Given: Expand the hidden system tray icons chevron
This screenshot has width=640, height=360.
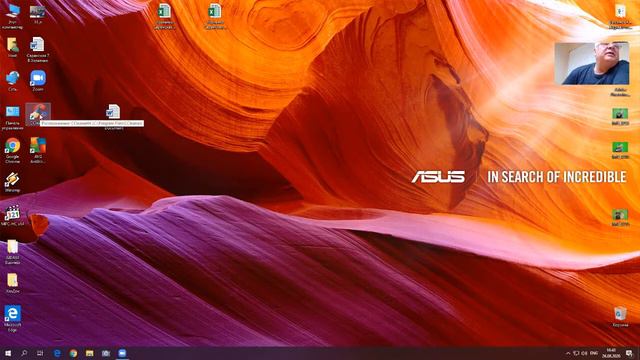Looking at the screenshot, I should pyautogui.click(x=568, y=353).
